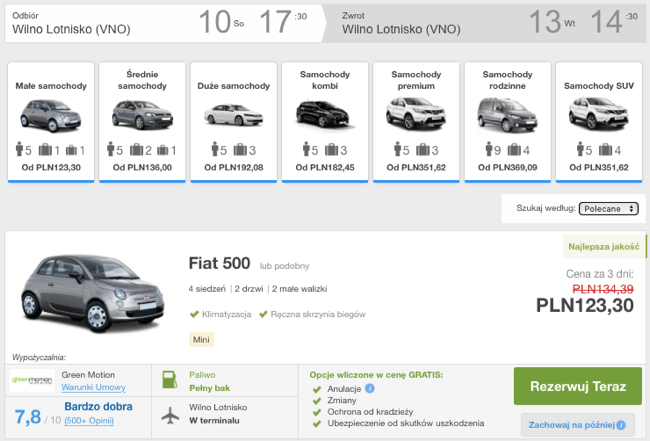650x441 pixels.
Task: Click the grey hatchback in Średnie samochody
Action: pos(142,115)
